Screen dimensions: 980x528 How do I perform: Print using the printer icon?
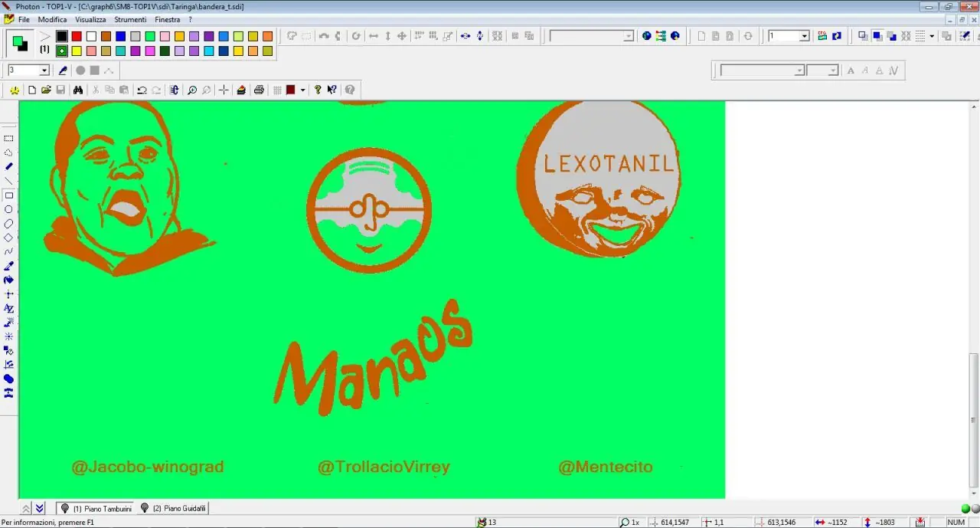coord(259,90)
